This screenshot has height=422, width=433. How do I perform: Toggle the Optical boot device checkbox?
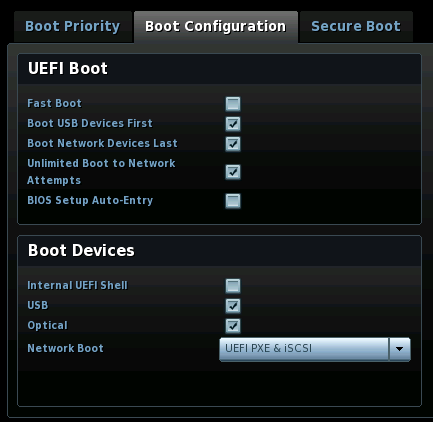click(233, 326)
